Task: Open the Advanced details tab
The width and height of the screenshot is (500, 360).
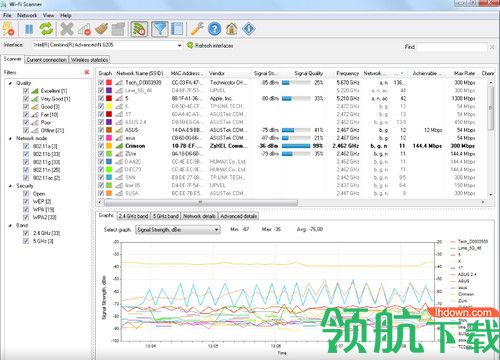Action: [x=238, y=216]
